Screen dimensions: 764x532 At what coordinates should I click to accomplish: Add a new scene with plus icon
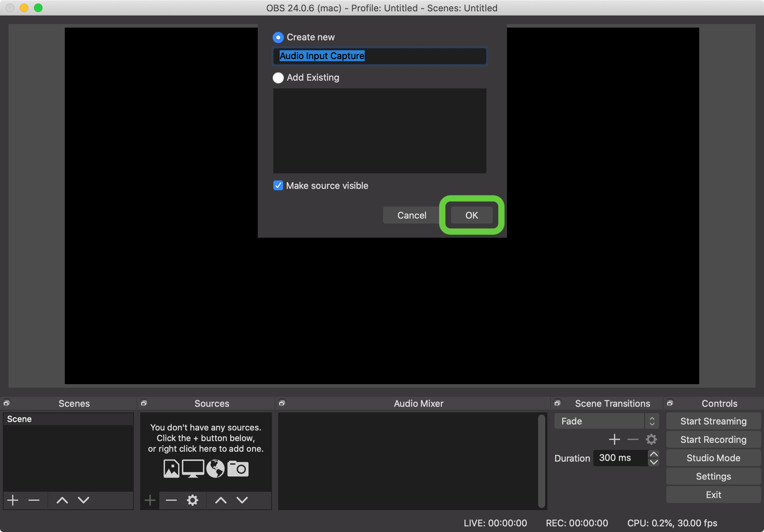click(x=13, y=500)
